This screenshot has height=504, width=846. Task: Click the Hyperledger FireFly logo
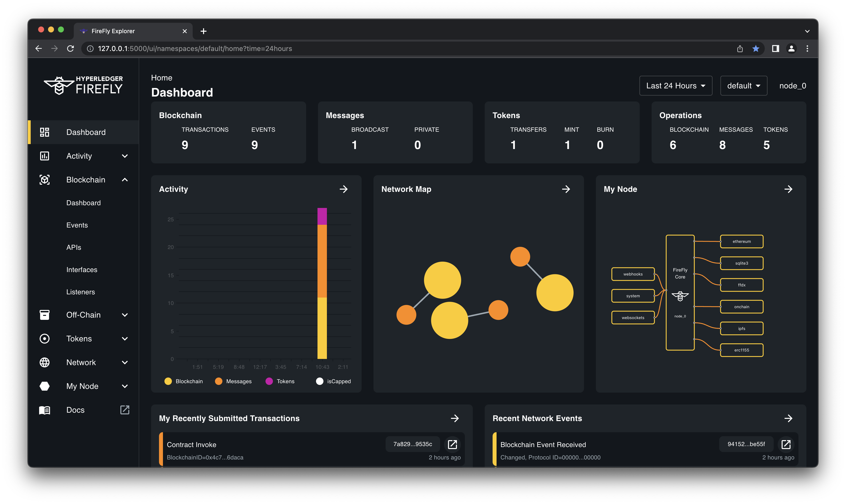83,85
